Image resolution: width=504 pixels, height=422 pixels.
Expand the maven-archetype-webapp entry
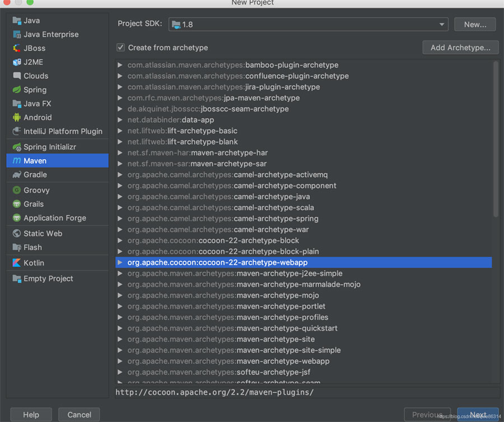click(x=120, y=361)
